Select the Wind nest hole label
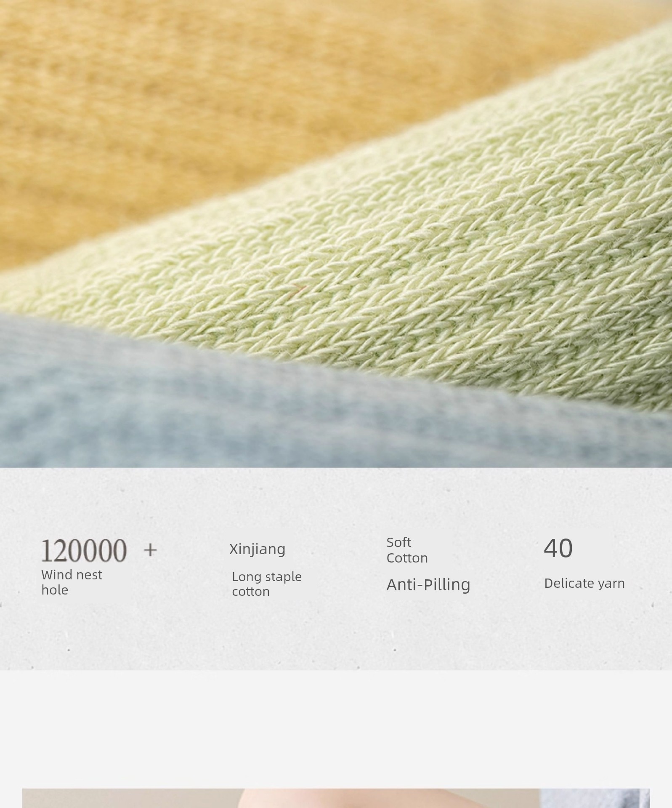The height and width of the screenshot is (808, 672). click(72, 582)
